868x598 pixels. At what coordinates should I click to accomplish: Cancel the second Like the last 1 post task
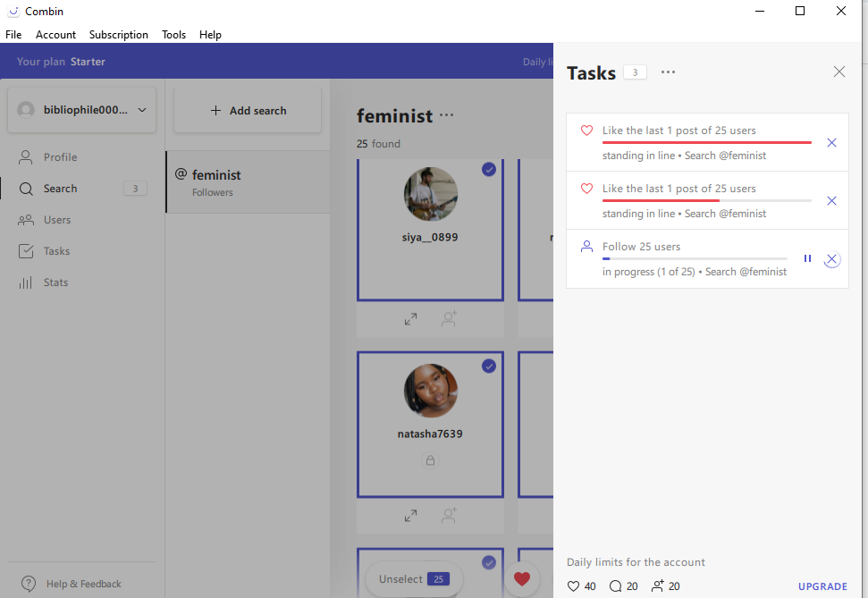coord(831,200)
